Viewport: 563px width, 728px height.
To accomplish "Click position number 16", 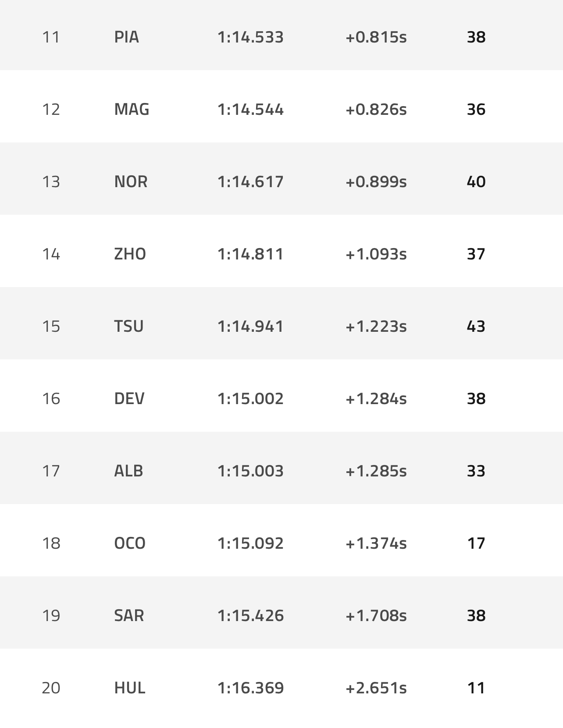I will [x=51, y=398].
